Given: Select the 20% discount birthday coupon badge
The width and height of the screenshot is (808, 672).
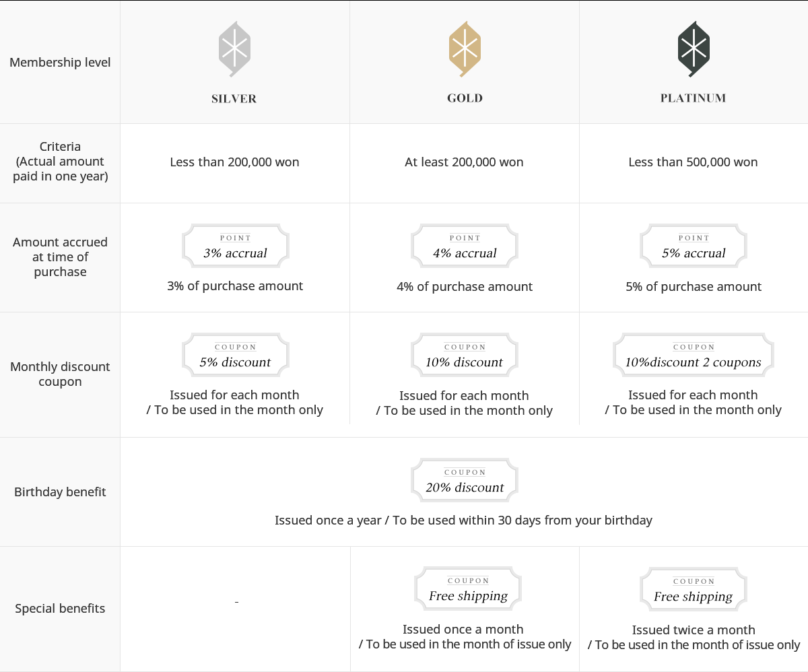Looking at the screenshot, I should 465,481.
